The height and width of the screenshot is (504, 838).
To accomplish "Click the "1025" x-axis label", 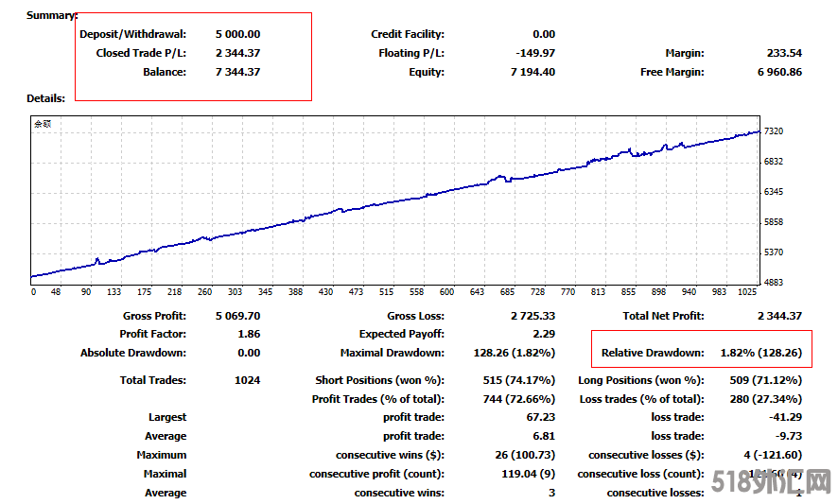I will point(747,292).
